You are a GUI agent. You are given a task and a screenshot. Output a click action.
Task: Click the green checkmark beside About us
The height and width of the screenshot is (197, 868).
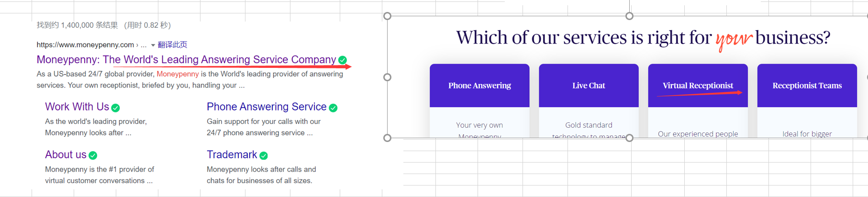pos(93,155)
